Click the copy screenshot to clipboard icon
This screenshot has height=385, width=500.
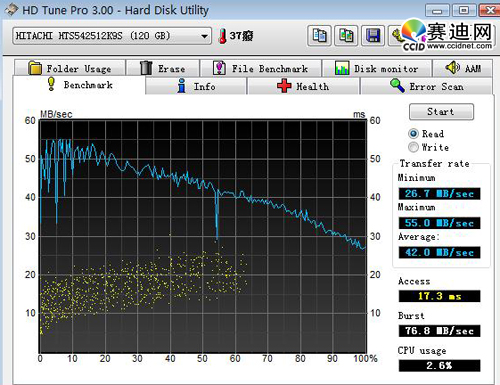[x=346, y=35]
